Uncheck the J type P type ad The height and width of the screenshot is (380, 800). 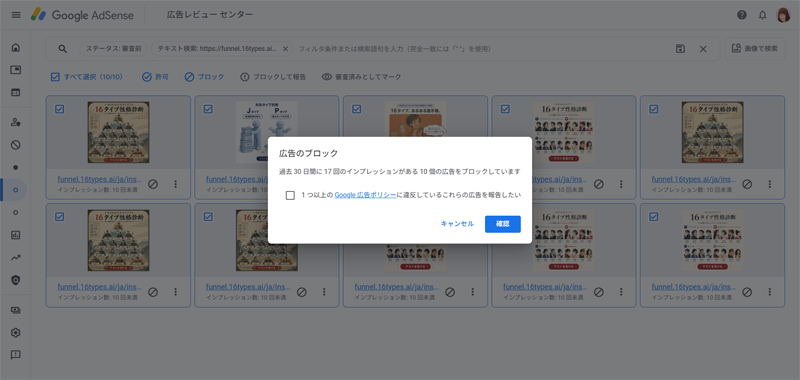click(208, 109)
